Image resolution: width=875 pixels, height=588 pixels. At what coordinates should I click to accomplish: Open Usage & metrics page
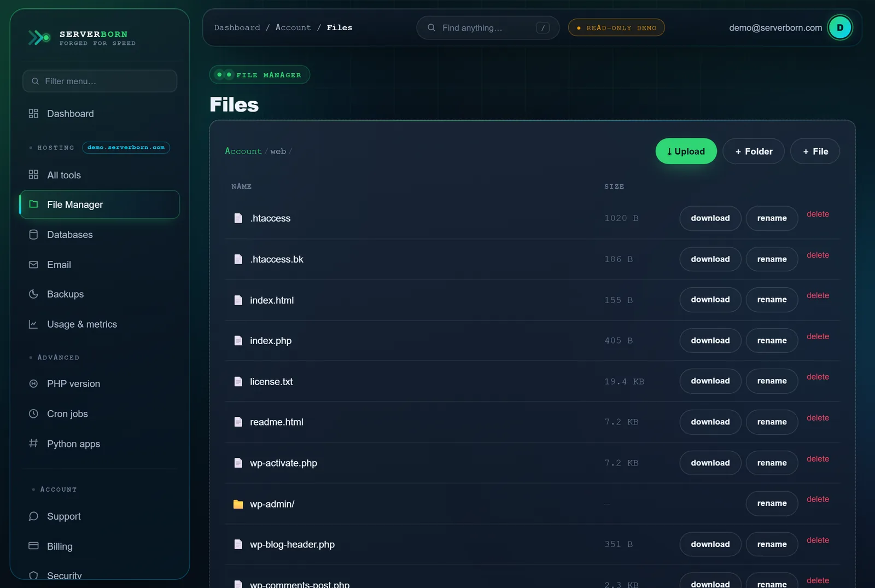100,324
